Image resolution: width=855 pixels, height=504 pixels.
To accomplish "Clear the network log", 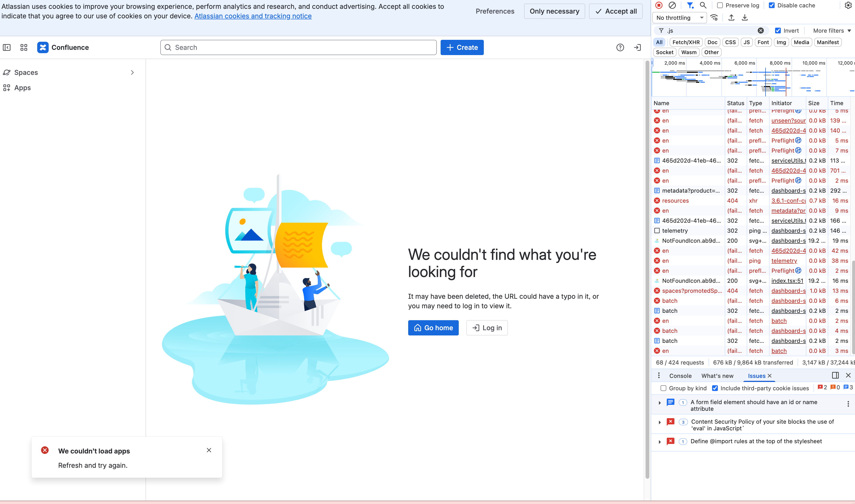I will click(672, 5).
